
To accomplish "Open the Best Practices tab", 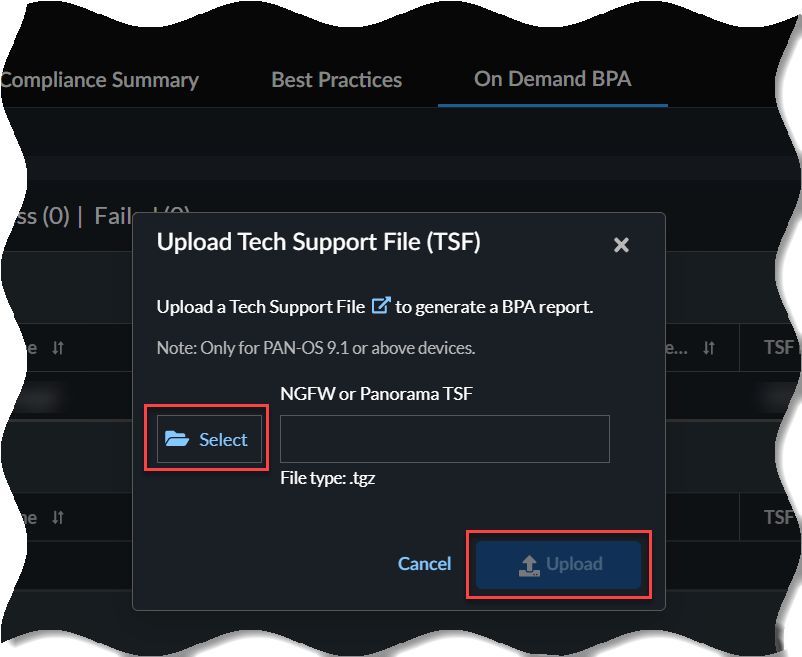I will point(336,80).
